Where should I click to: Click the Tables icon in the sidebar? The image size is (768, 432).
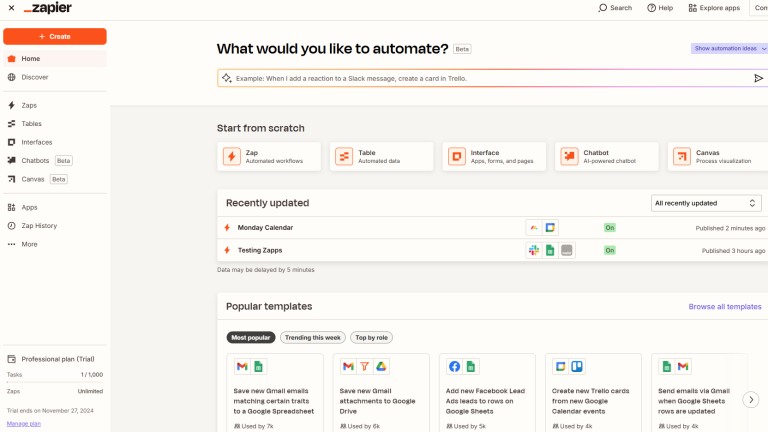point(12,123)
